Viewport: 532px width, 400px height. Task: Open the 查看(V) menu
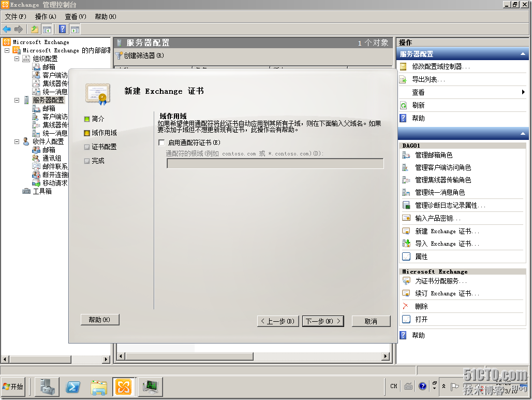click(x=75, y=17)
